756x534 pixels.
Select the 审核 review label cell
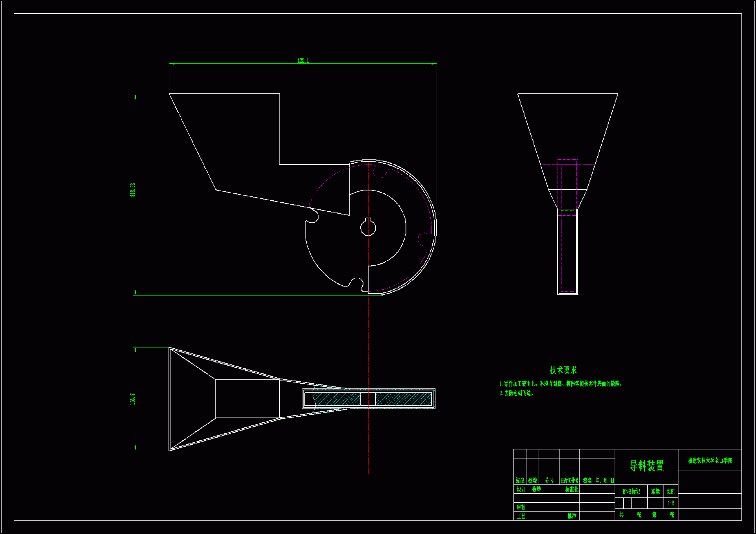(521, 507)
